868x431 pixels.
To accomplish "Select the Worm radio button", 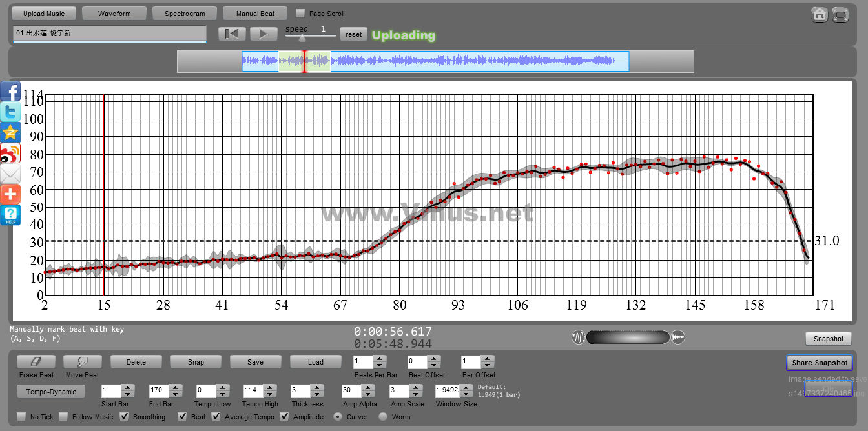I will click(x=383, y=416).
